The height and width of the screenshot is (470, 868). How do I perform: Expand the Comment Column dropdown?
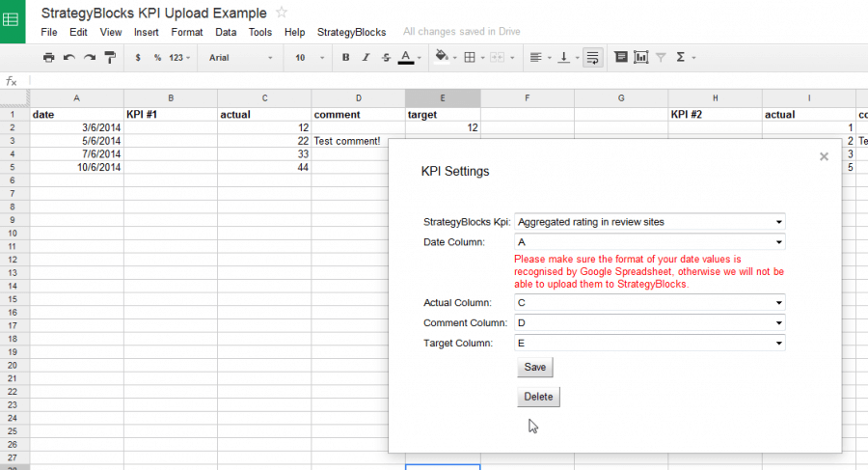point(650,322)
